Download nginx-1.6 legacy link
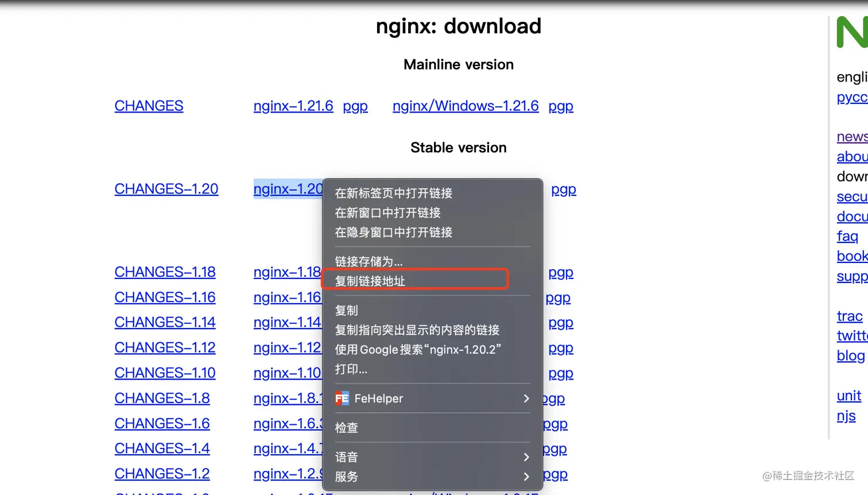 coord(288,424)
